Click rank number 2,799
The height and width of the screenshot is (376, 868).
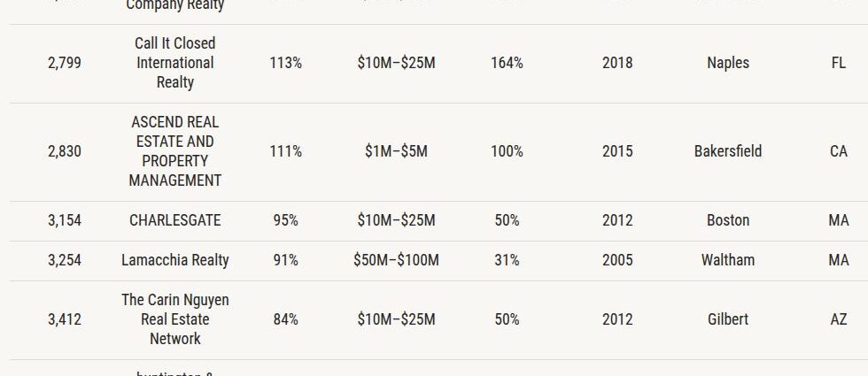coord(65,63)
